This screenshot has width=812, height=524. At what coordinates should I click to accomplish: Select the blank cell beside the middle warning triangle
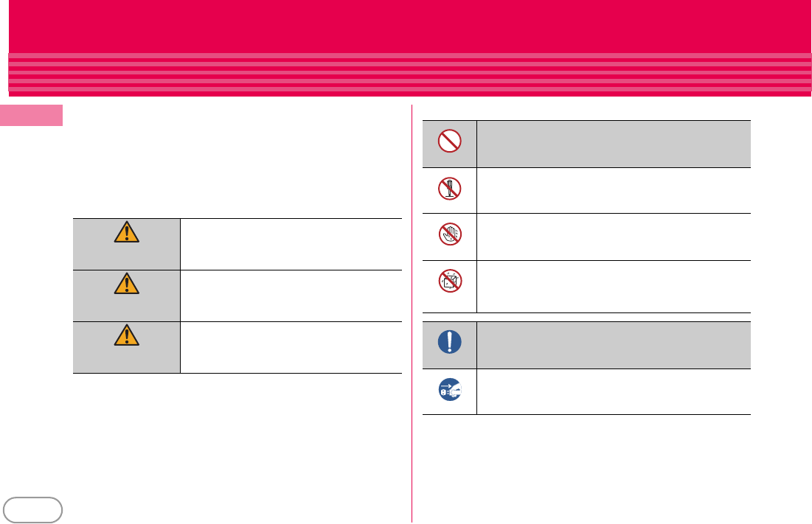coord(291,296)
